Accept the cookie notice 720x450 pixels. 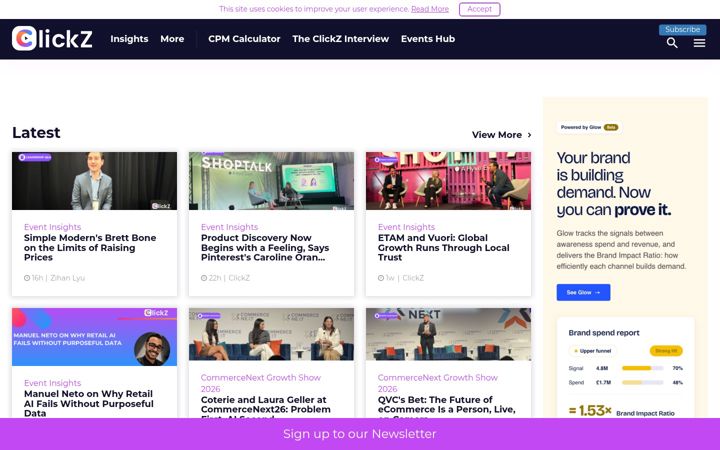pyautogui.click(x=479, y=9)
